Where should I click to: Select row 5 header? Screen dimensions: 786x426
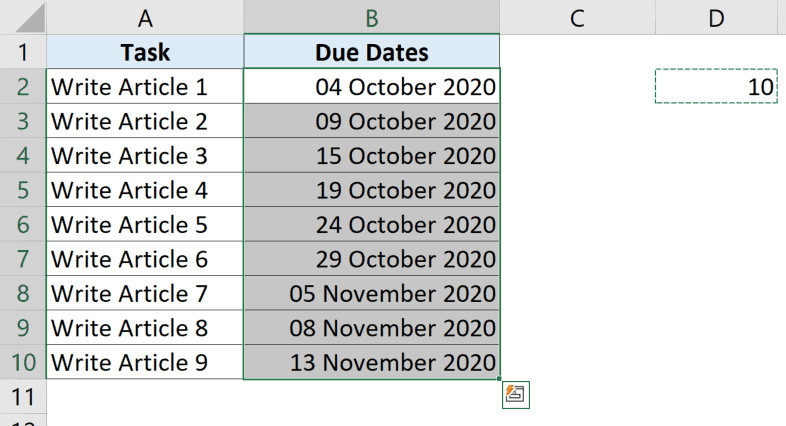(x=23, y=189)
